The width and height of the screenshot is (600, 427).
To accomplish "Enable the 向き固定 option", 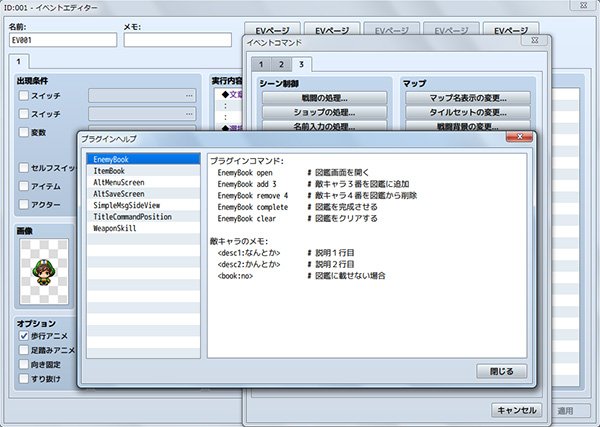I will (24, 364).
